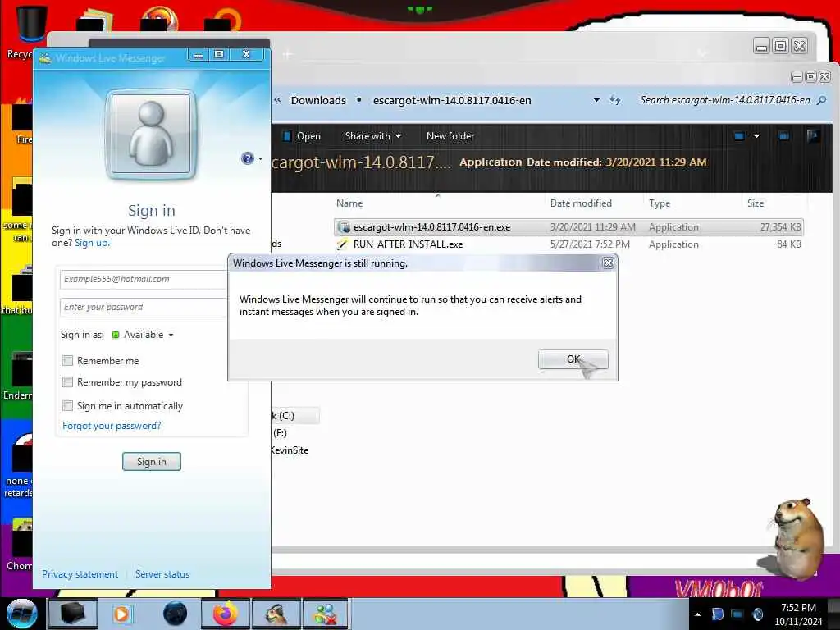Screen dimensions: 840x630
Task: Click the Explorer search box
Action: point(725,100)
